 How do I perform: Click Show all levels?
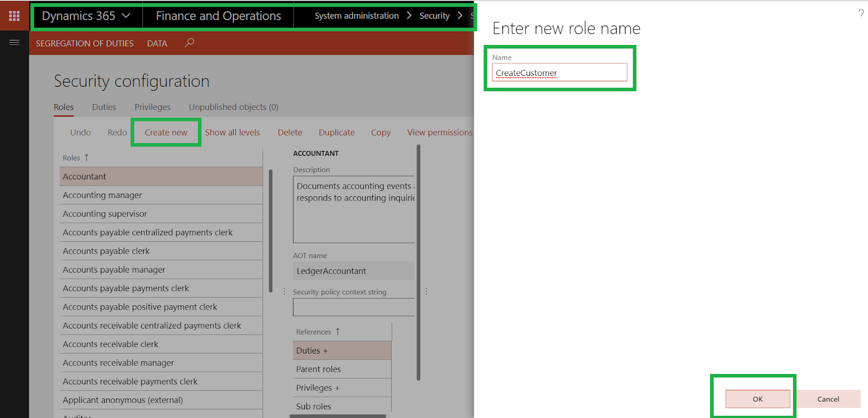pyautogui.click(x=232, y=132)
